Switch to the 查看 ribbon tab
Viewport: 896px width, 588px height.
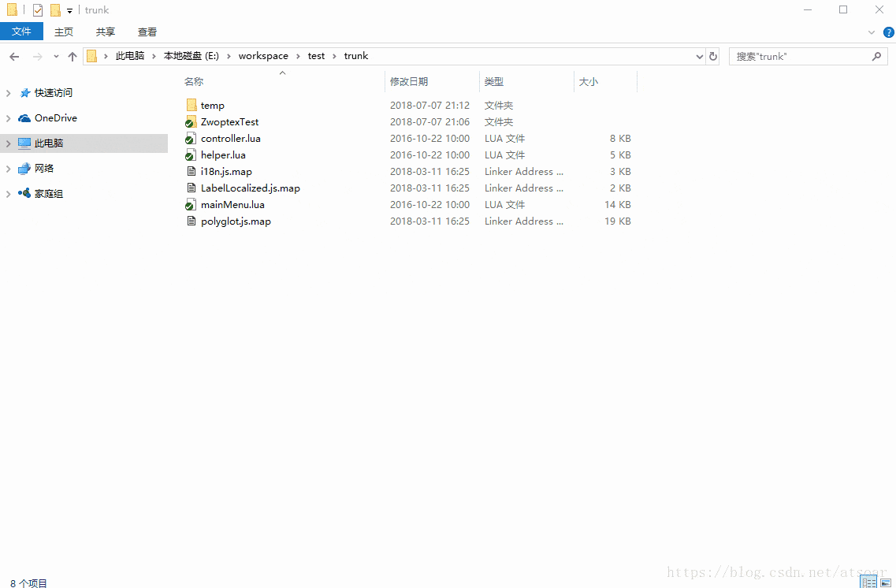click(147, 32)
